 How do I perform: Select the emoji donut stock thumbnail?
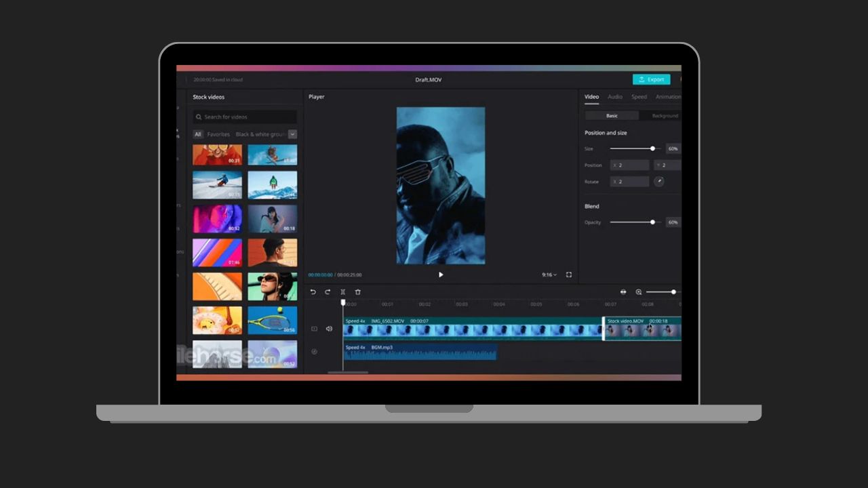coord(217,320)
